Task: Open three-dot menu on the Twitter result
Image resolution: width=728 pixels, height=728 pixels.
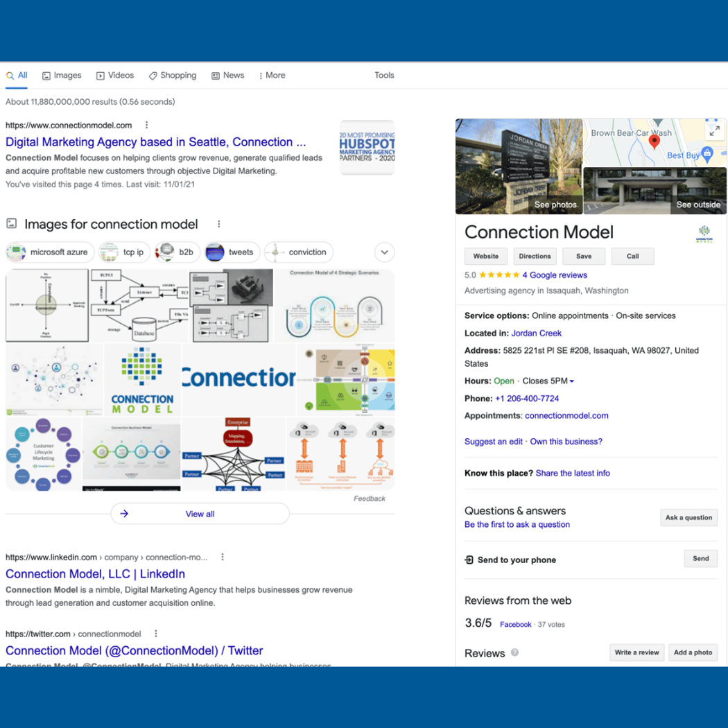Action: pos(155,634)
